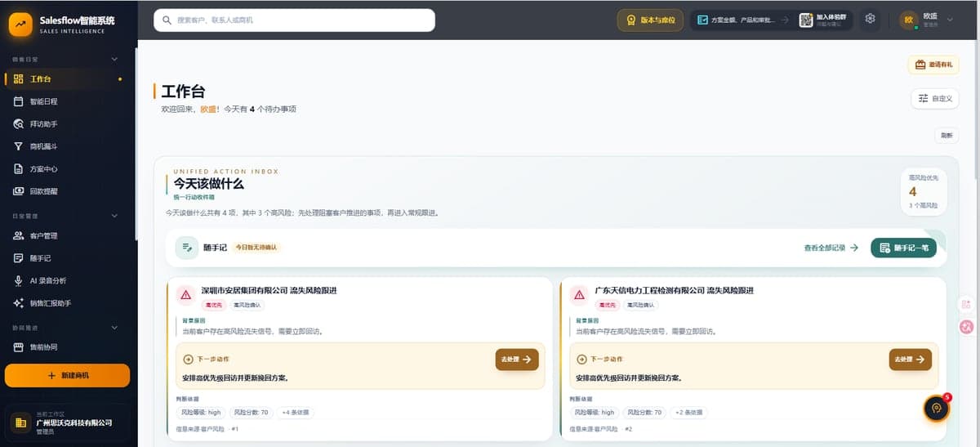This screenshot has height=447, width=980.
Task: Click 风险等级: high chip on 深圳市安居 card
Action: (x=201, y=413)
